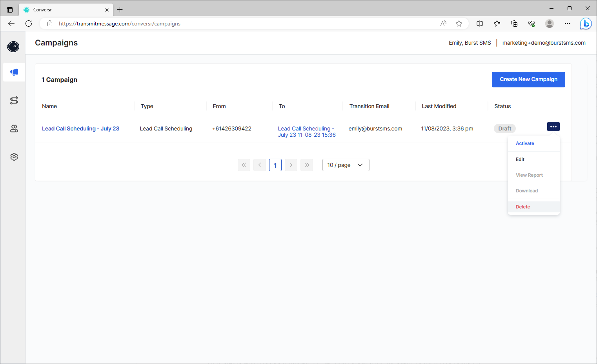Click the '11/08/2023, 3:36 pm' date cell

pos(447,129)
